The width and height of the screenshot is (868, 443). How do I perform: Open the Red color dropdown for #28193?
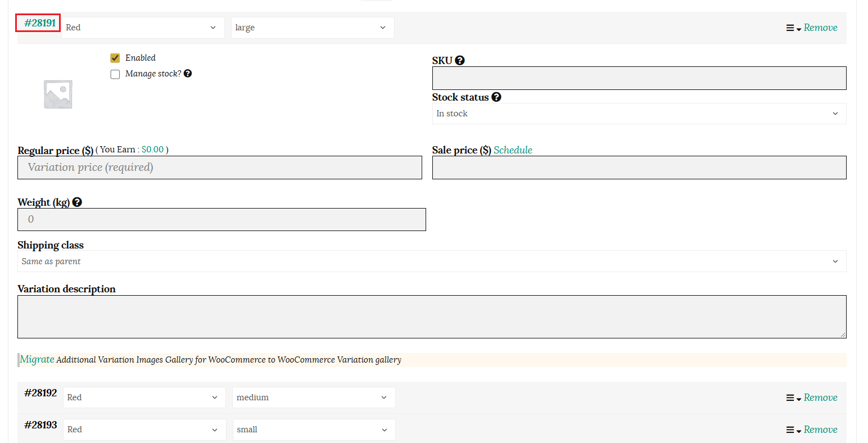(x=144, y=430)
